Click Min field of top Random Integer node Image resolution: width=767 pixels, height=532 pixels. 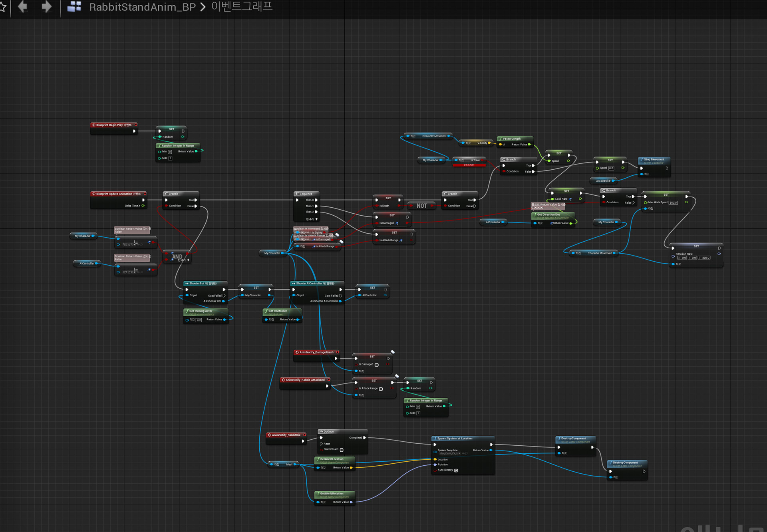click(170, 152)
